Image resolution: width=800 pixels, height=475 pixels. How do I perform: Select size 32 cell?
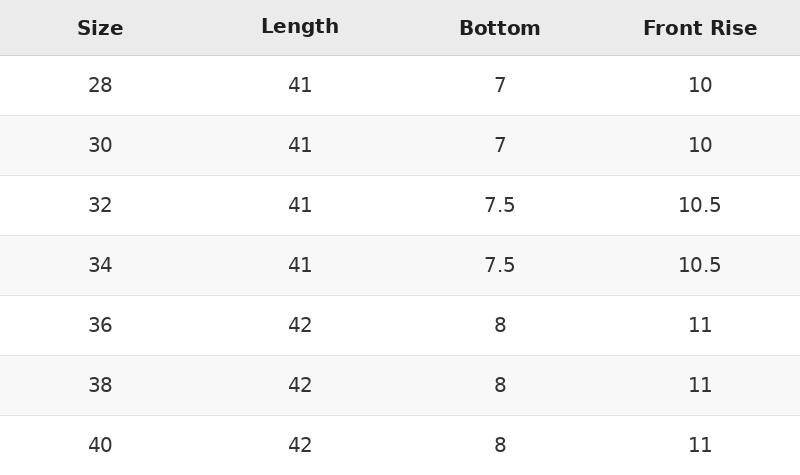100,205
